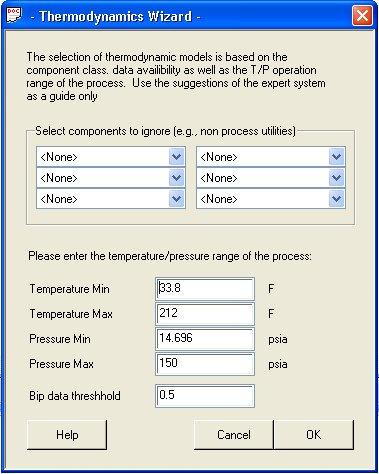This screenshot has height=474, width=379.
Task: Open second left ignore-component dropdown arrow
Action: pos(176,178)
